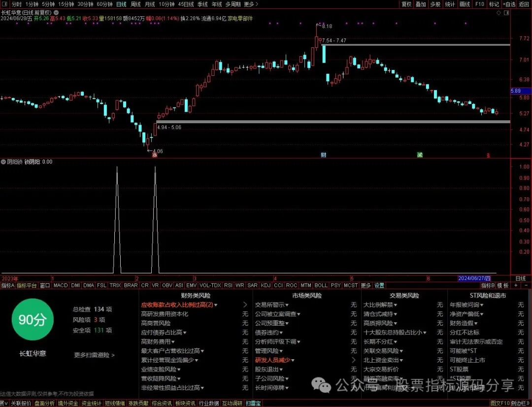The image size is (532, 407).
Task: Open the 资金统计 bottom tab
Action: (x=91, y=403)
